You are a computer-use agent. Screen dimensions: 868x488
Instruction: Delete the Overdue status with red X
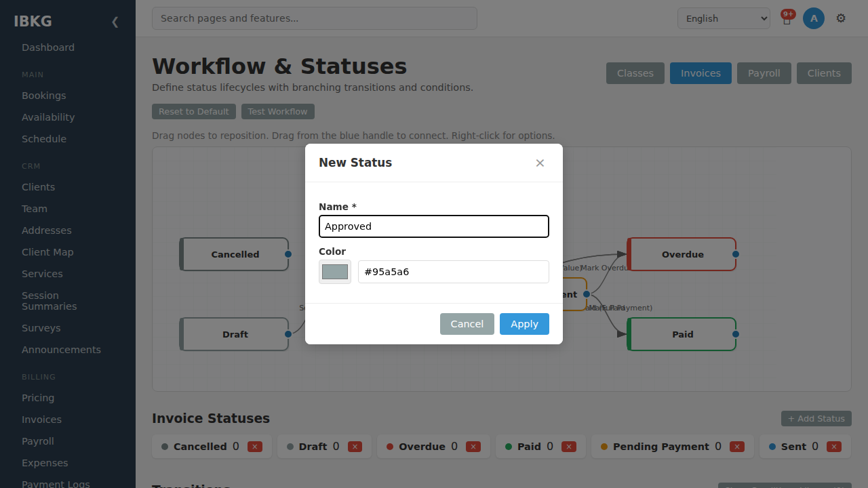tap(473, 447)
